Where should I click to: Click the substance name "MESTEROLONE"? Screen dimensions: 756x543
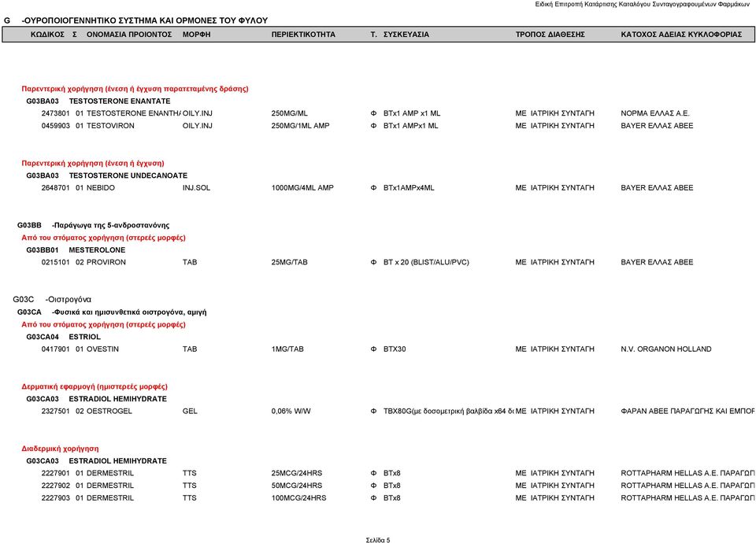point(97,250)
